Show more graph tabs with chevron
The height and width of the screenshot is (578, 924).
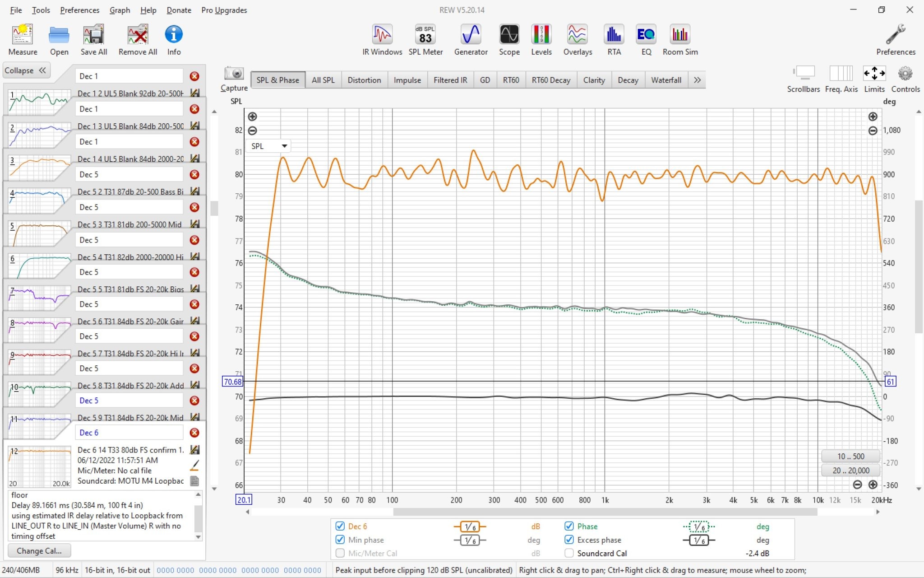[x=697, y=80]
